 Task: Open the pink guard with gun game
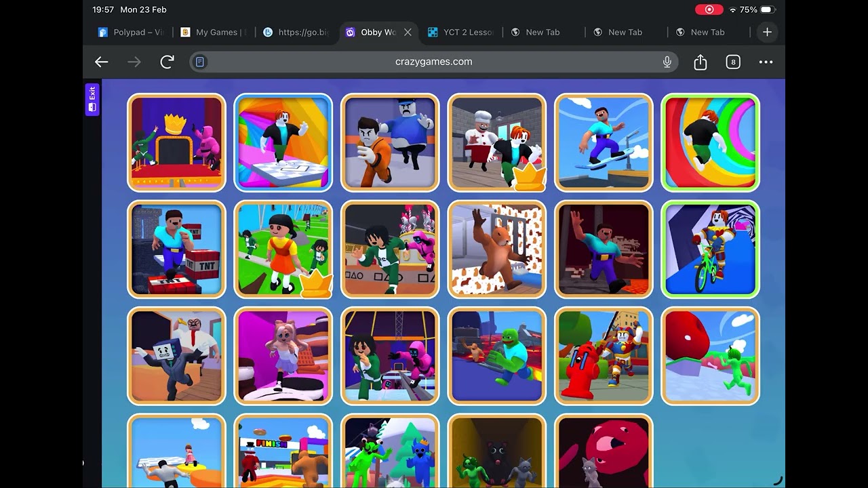tap(390, 356)
